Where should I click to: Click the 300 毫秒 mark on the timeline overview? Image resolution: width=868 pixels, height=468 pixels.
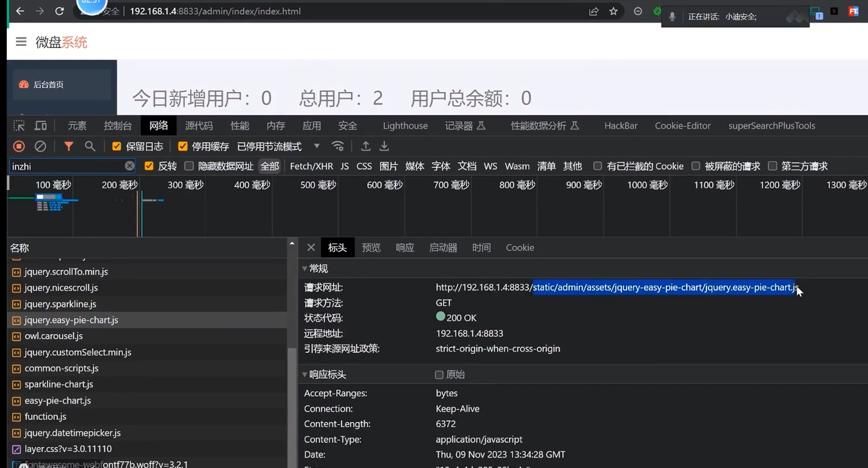[186, 185]
